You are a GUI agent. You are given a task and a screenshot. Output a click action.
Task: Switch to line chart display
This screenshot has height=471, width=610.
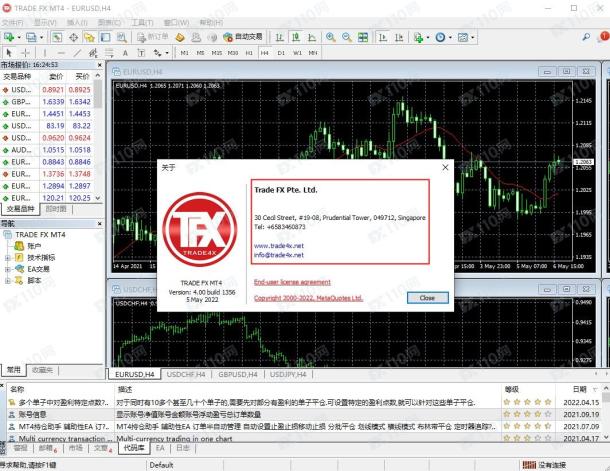pyautogui.click(x=312, y=37)
